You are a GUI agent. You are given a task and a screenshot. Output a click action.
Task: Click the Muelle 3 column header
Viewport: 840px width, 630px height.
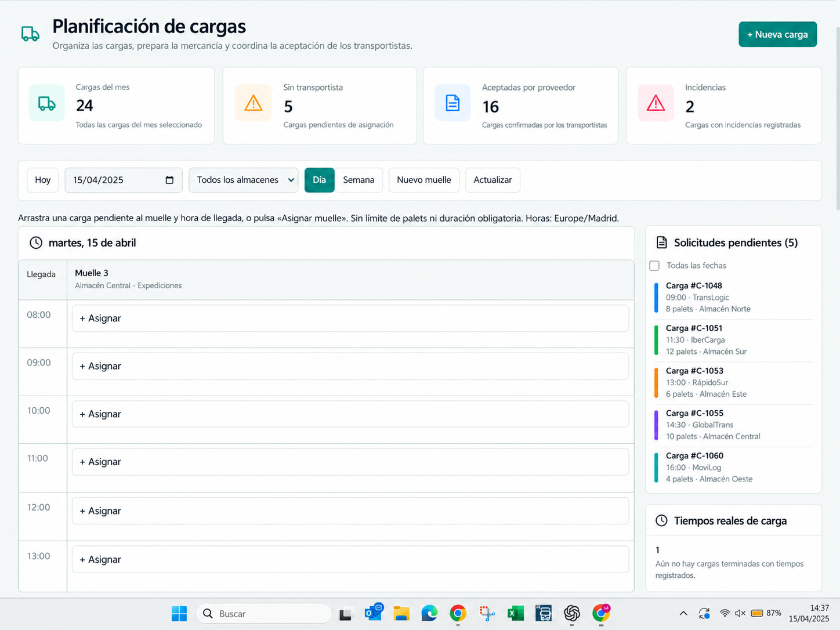click(x=350, y=279)
